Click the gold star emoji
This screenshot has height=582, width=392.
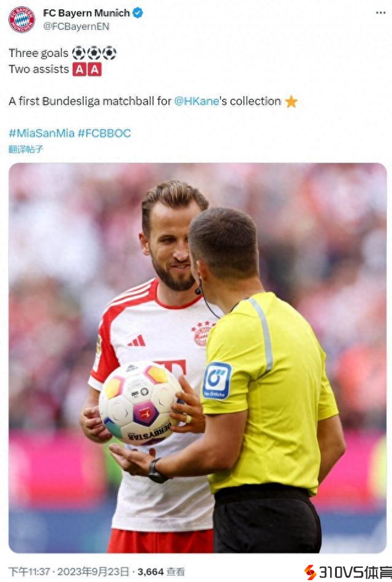point(291,101)
